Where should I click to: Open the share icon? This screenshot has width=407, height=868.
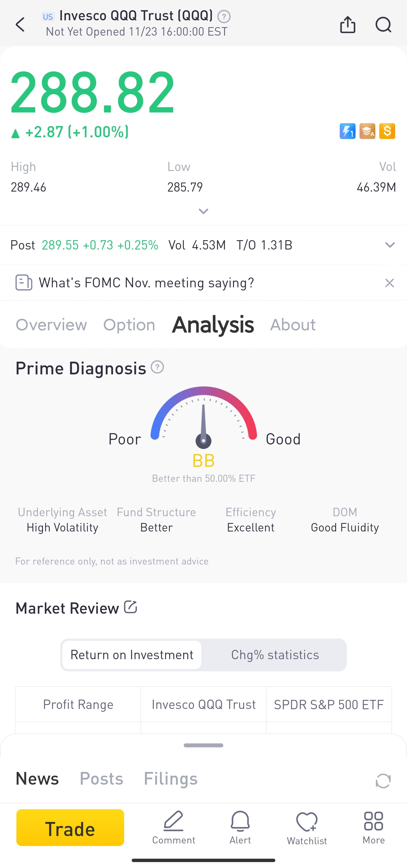(348, 25)
